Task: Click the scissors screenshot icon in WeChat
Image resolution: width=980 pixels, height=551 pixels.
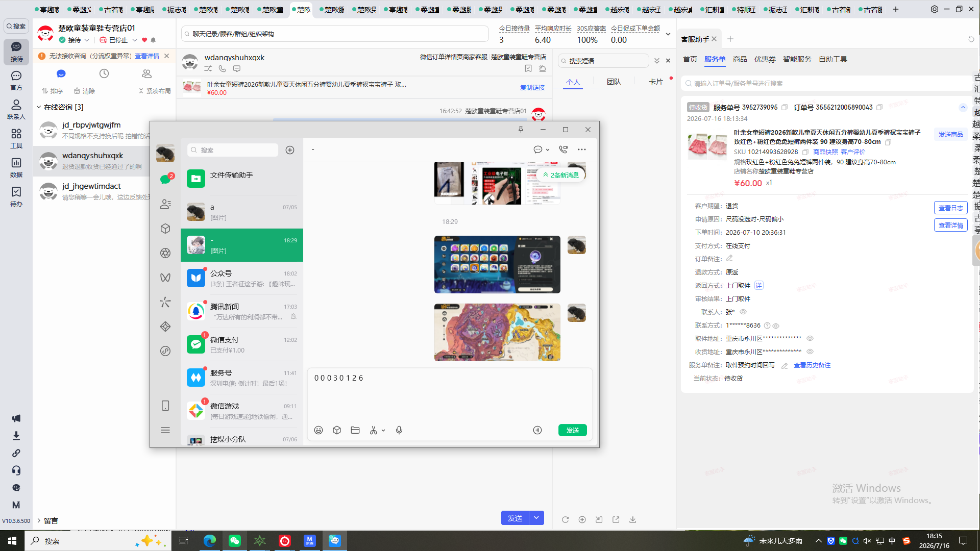Action: pyautogui.click(x=374, y=430)
